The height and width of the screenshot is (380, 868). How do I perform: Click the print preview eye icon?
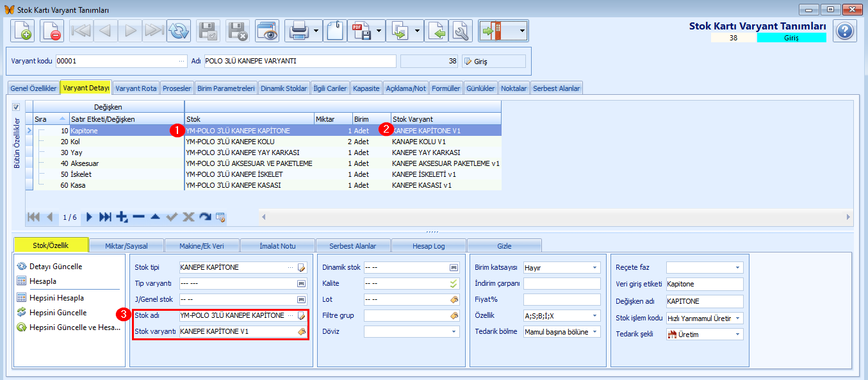pyautogui.click(x=267, y=31)
